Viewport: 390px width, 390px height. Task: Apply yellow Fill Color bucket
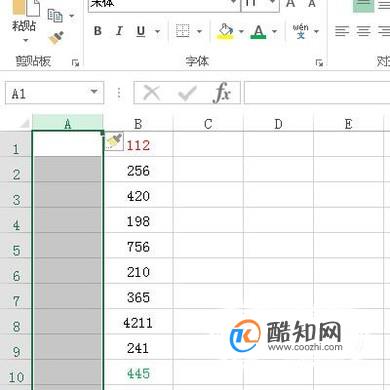[x=226, y=31]
